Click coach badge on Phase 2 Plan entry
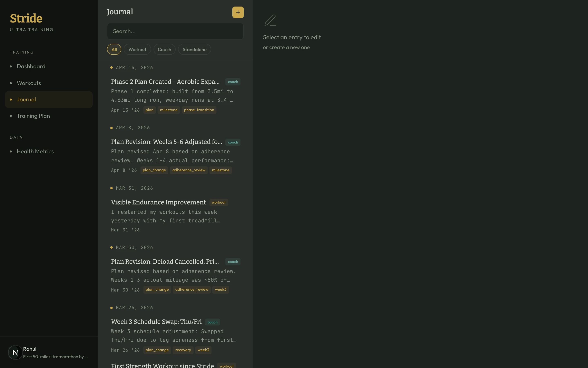Viewport: 588px width, 368px height. tap(233, 82)
